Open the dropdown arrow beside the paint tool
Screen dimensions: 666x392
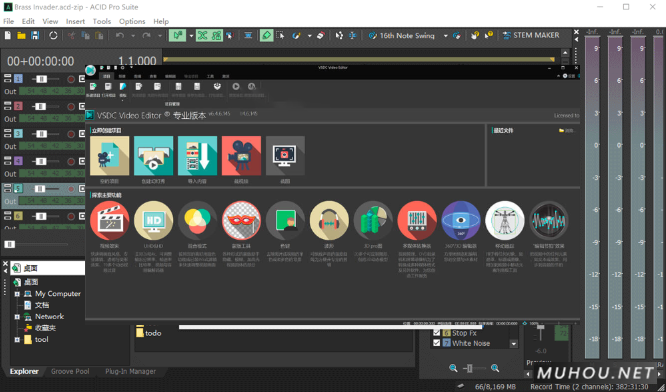coord(309,36)
